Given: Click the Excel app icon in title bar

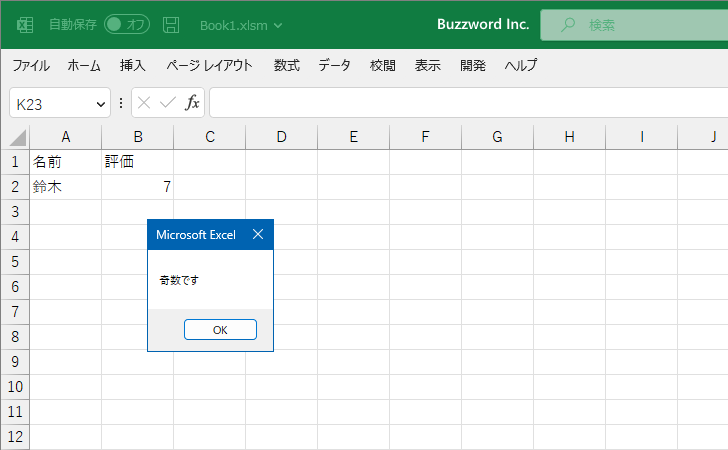Looking at the screenshot, I should click(x=25, y=25).
